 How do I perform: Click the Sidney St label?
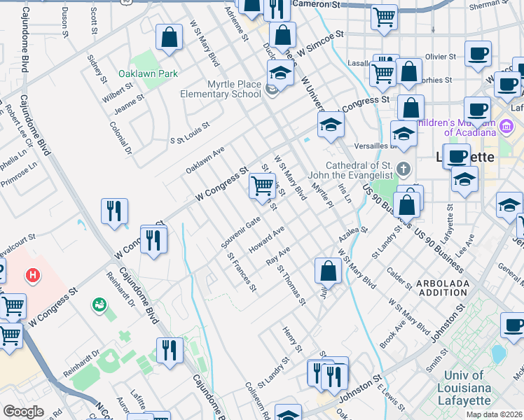[x=97, y=69]
